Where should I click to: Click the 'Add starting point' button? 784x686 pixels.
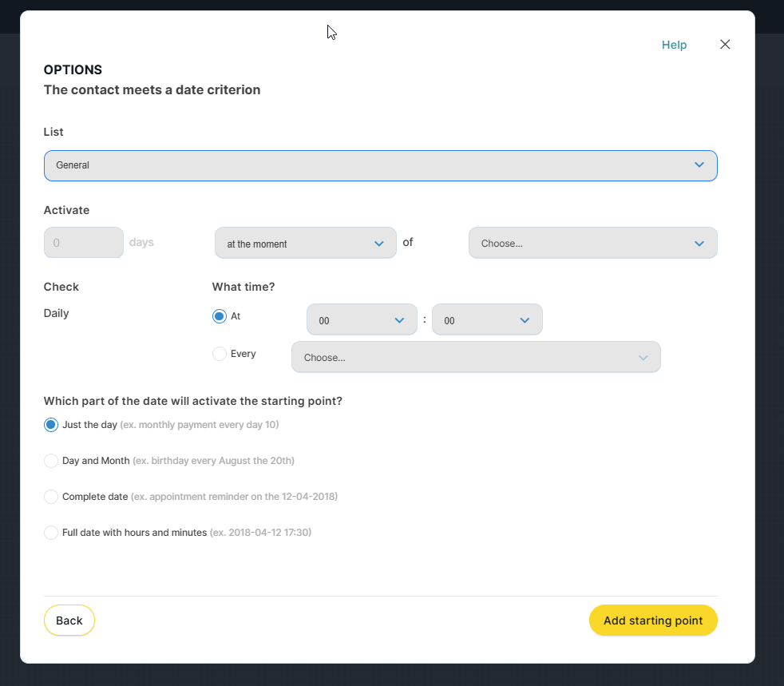pyautogui.click(x=653, y=621)
